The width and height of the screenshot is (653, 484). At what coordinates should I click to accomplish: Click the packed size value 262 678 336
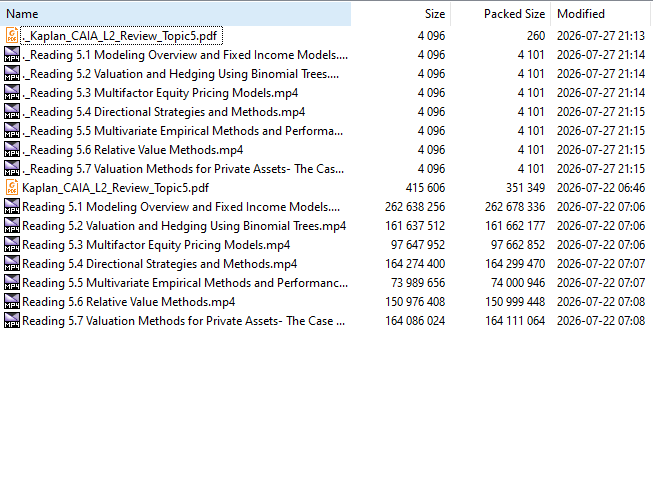[515, 207]
